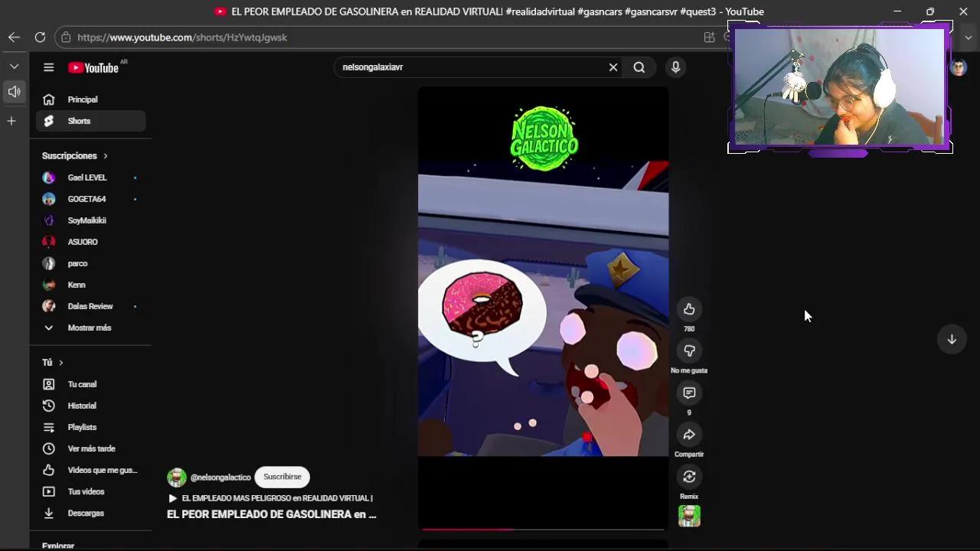Select Shorts in sidebar
Screen dimensions: 980x551
point(90,121)
